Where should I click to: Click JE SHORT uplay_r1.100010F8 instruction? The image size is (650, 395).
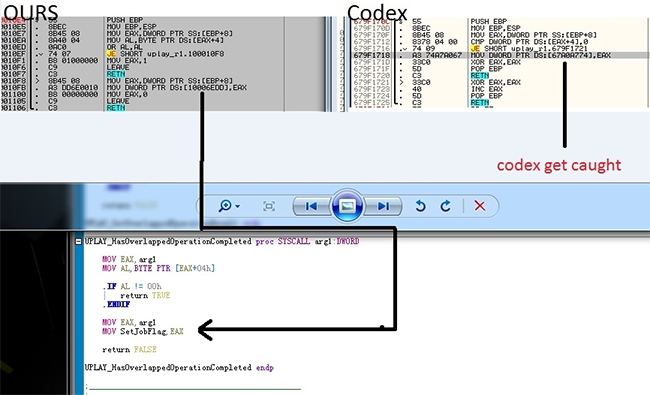click(165, 54)
